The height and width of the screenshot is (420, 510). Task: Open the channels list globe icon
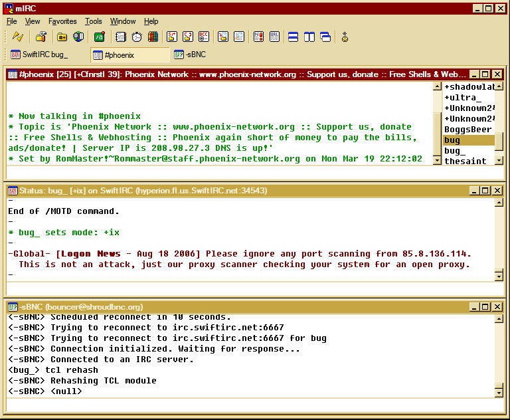point(78,37)
